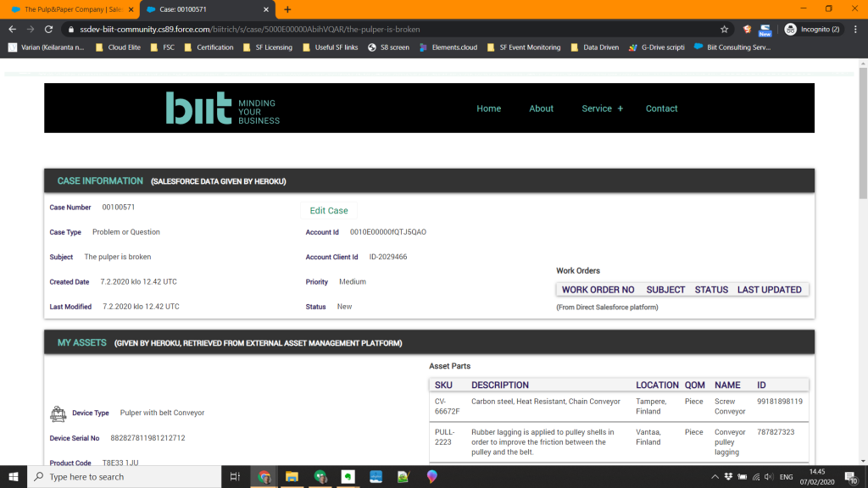The image size is (868, 488).
Task: Click the vertical page scrollbar
Action: coord(863,133)
